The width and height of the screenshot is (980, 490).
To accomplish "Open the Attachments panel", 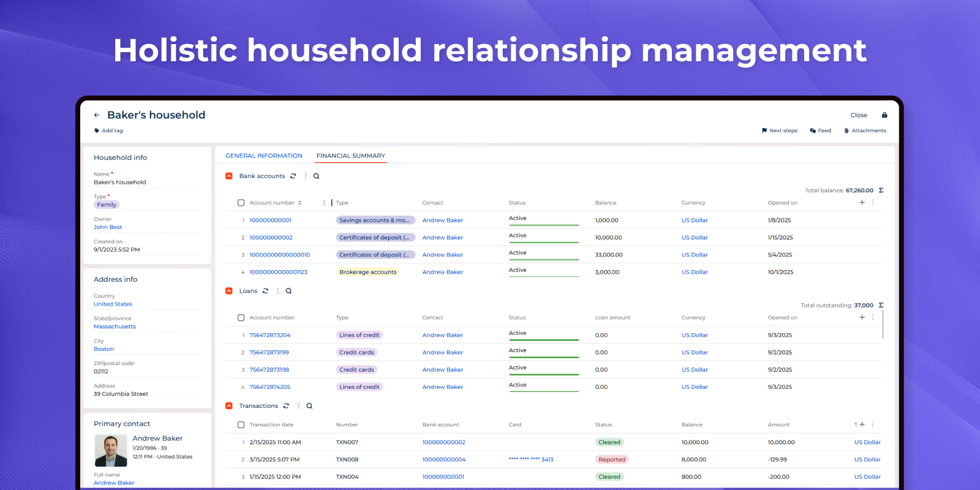I will pos(865,131).
